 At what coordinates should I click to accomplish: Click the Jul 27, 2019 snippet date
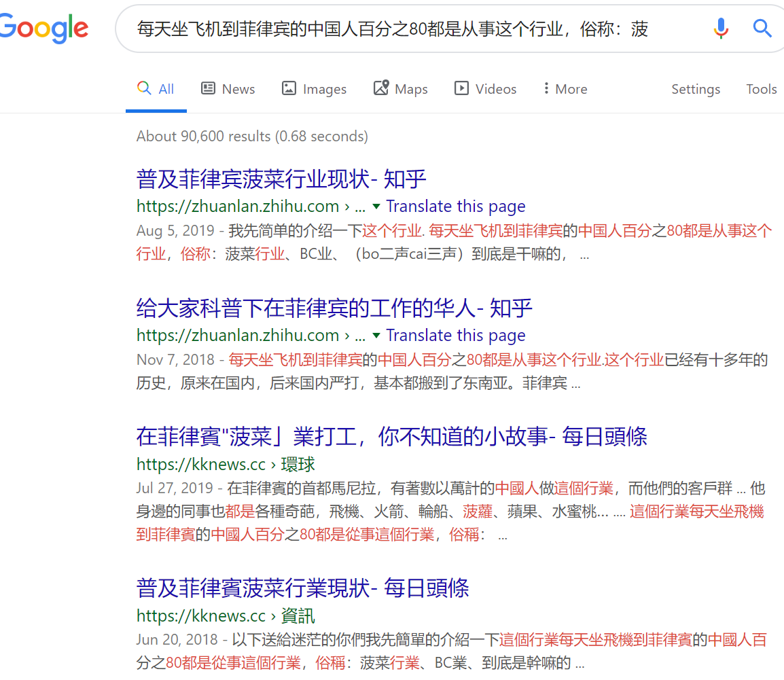[x=175, y=488]
